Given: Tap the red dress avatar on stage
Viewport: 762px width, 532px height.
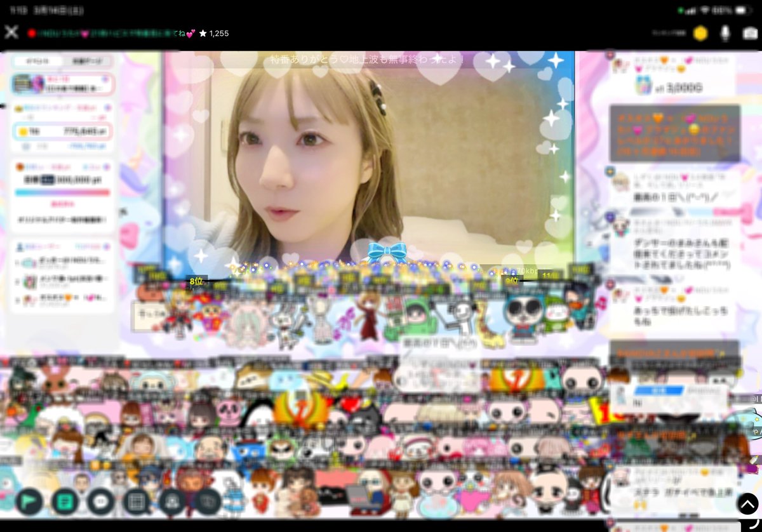Looking at the screenshot, I should click(368, 317).
